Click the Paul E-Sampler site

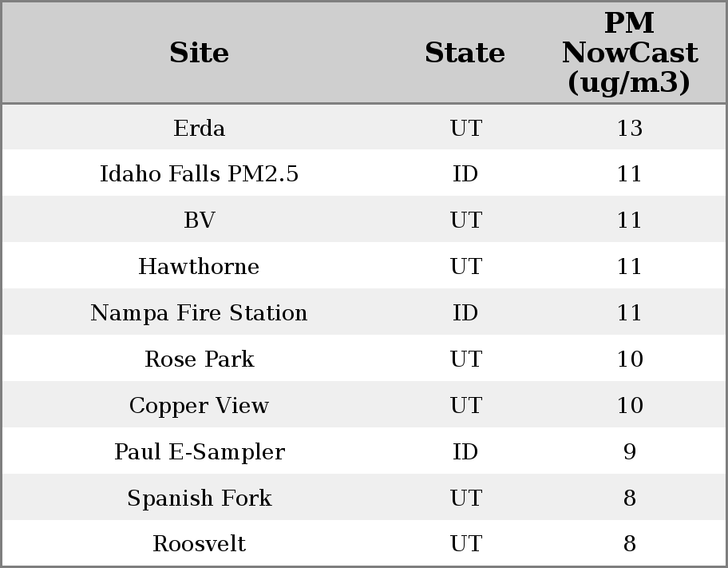[x=199, y=452]
